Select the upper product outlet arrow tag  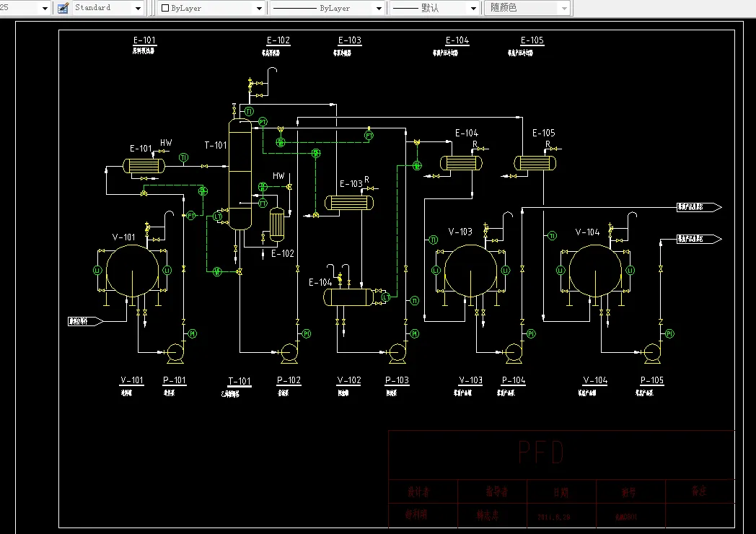click(x=699, y=207)
